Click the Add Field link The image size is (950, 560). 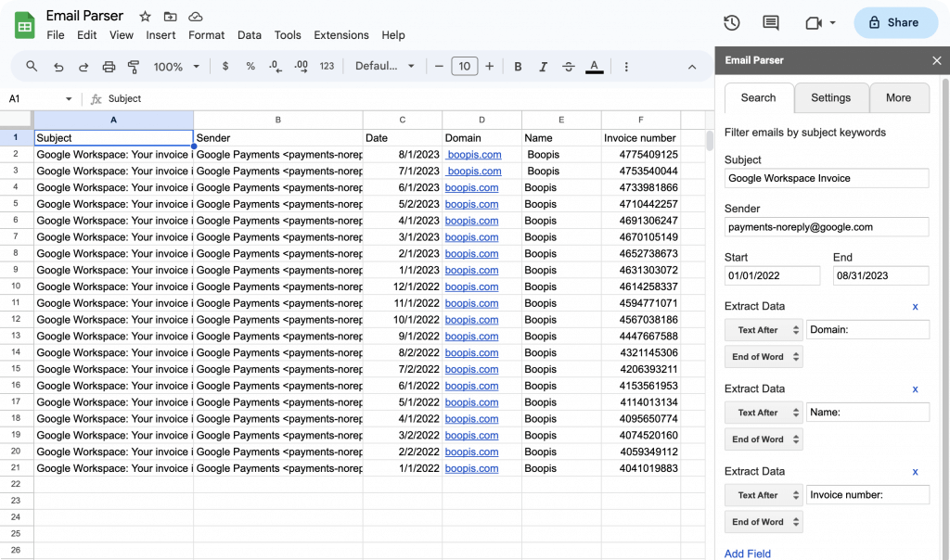tap(748, 554)
